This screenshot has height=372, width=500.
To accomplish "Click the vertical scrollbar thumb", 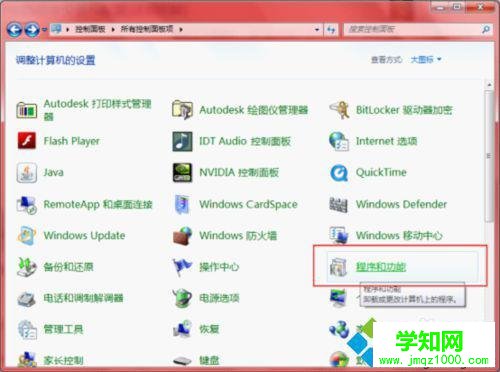I will click(489, 157).
